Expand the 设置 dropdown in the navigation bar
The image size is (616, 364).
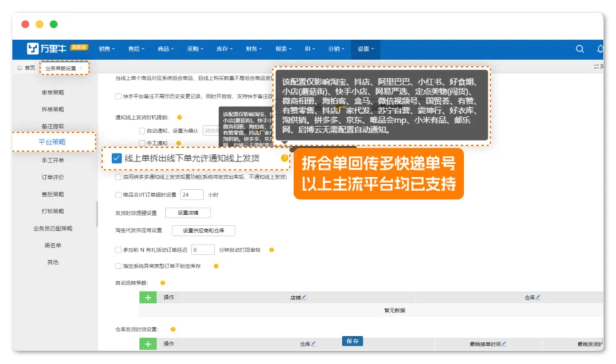[x=365, y=49]
